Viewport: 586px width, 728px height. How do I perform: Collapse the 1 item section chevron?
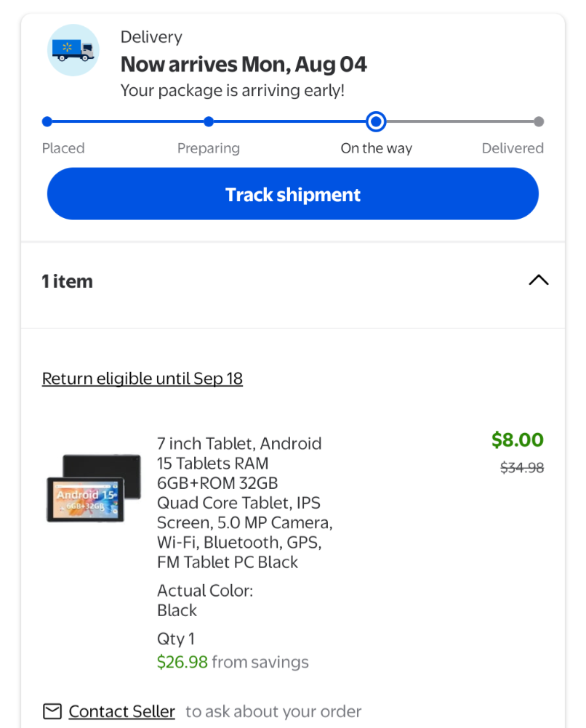[x=538, y=280]
